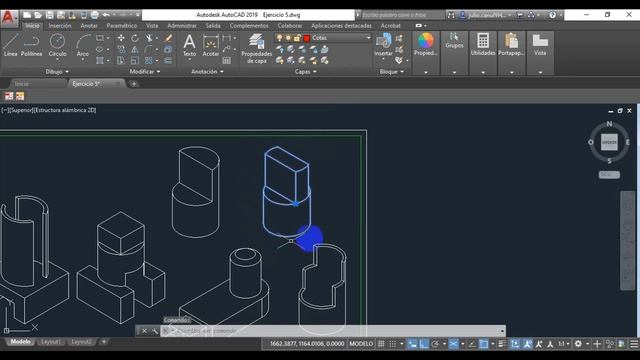The width and height of the screenshot is (640, 360).
Task: Toggle object snap in status bar
Action: click(x=483, y=344)
